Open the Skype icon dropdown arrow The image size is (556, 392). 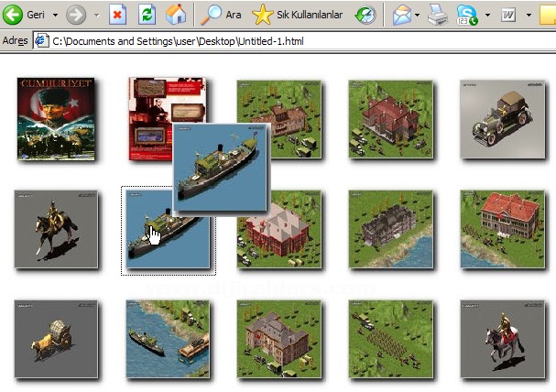[487, 16]
